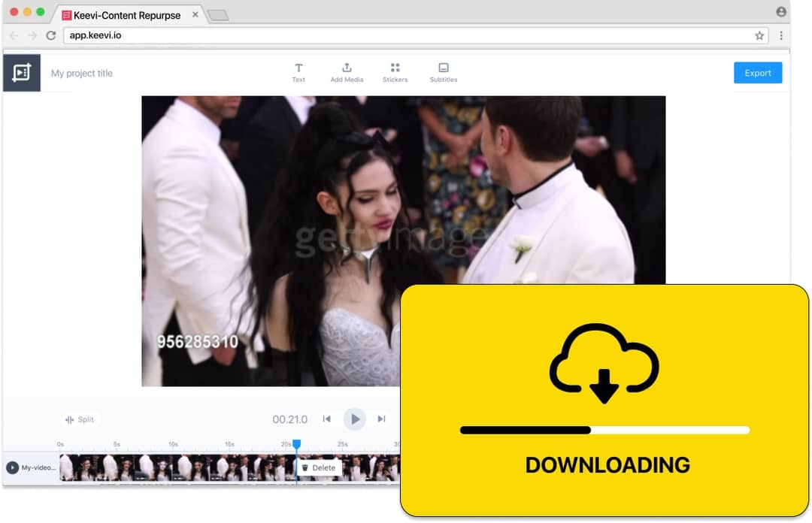
Task: Skip to the next frame
Action: [x=380, y=419]
